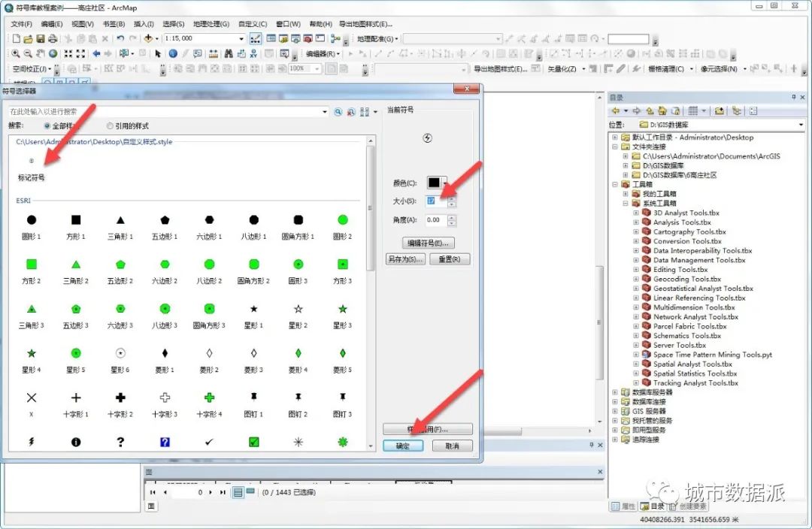Select the D:\GIS数据库\6高庄社区 folder connection

point(680,175)
